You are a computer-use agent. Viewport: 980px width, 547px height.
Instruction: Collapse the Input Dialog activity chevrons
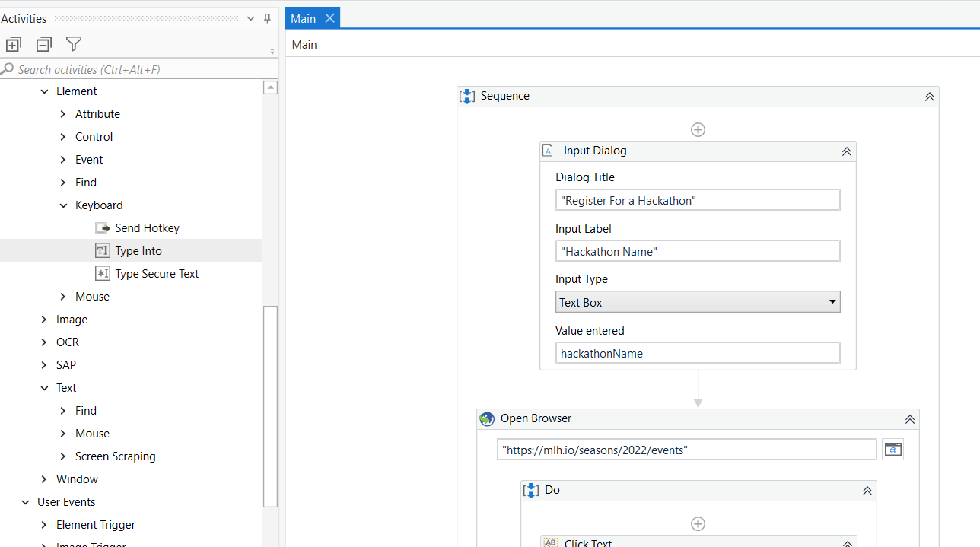pyautogui.click(x=846, y=151)
